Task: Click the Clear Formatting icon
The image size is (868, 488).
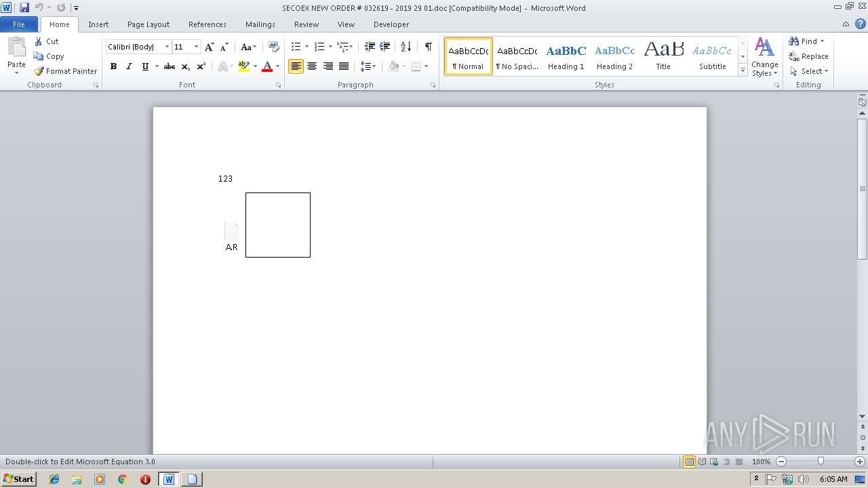Action: coord(274,47)
